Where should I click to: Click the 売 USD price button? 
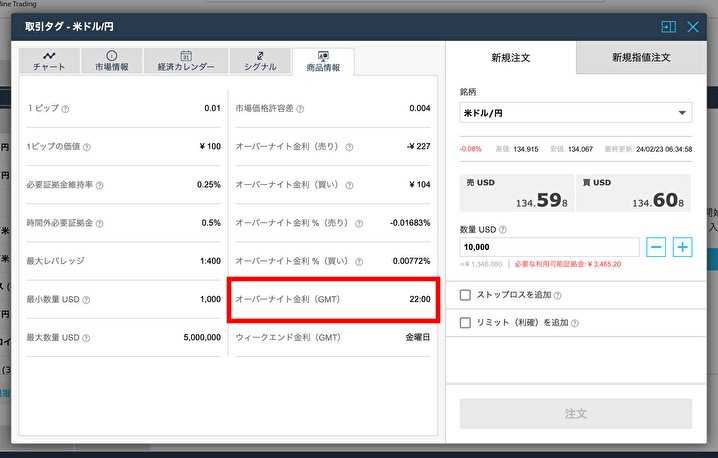click(517, 193)
